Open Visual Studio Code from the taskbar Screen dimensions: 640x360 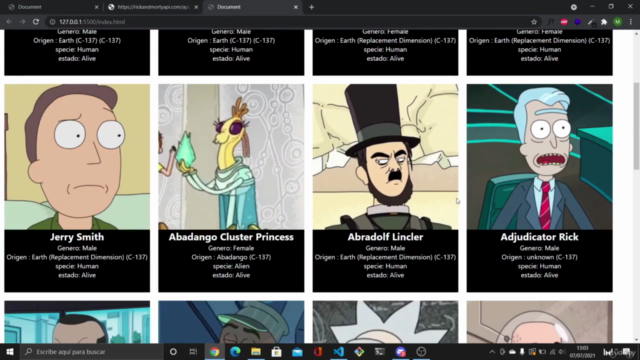tap(339, 351)
